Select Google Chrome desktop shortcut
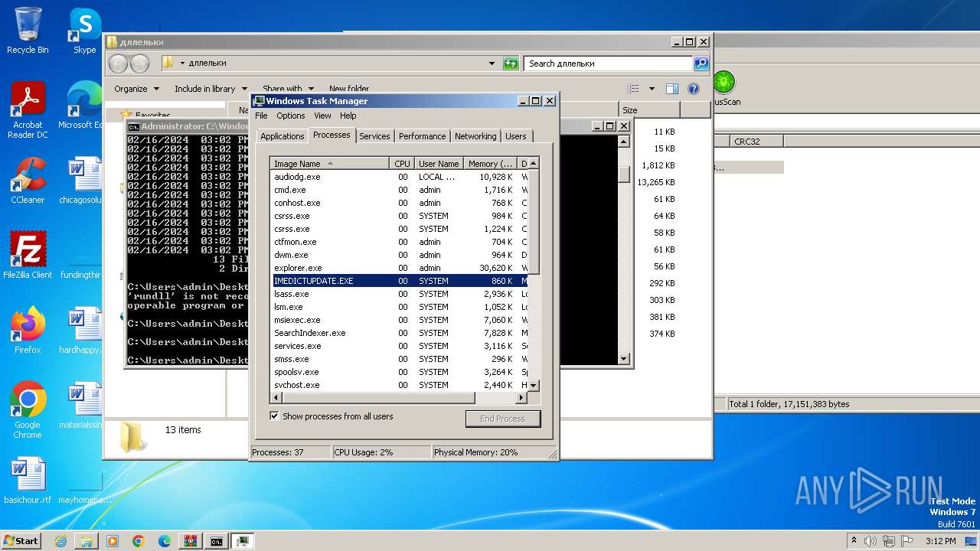This screenshot has height=551, width=980. click(28, 410)
